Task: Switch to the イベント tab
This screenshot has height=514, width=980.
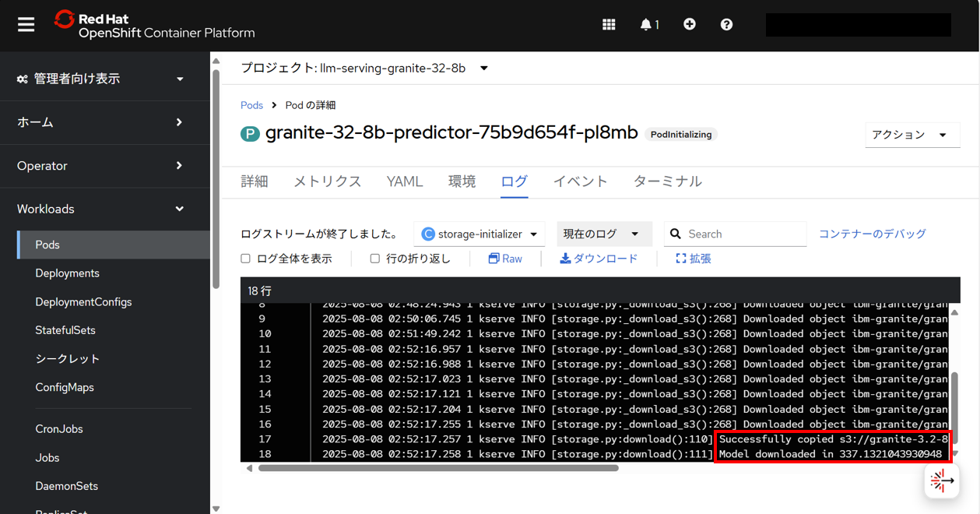Action: click(x=581, y=181)
